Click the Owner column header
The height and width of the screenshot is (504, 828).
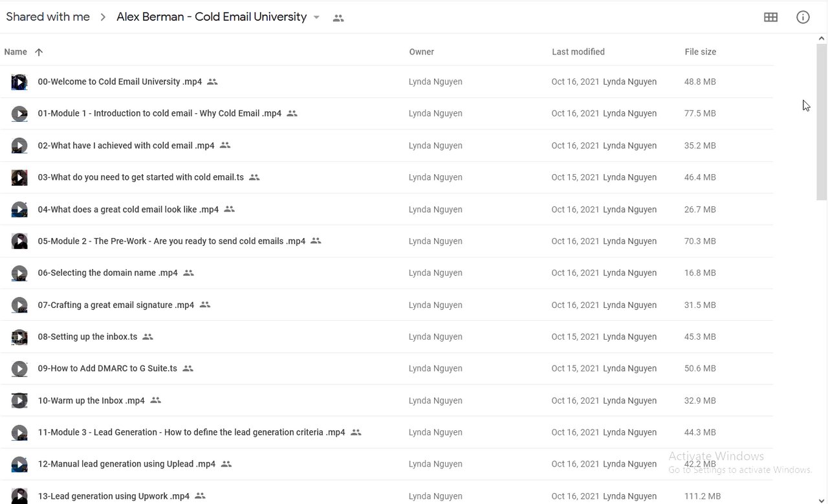(x=421, y=52)
